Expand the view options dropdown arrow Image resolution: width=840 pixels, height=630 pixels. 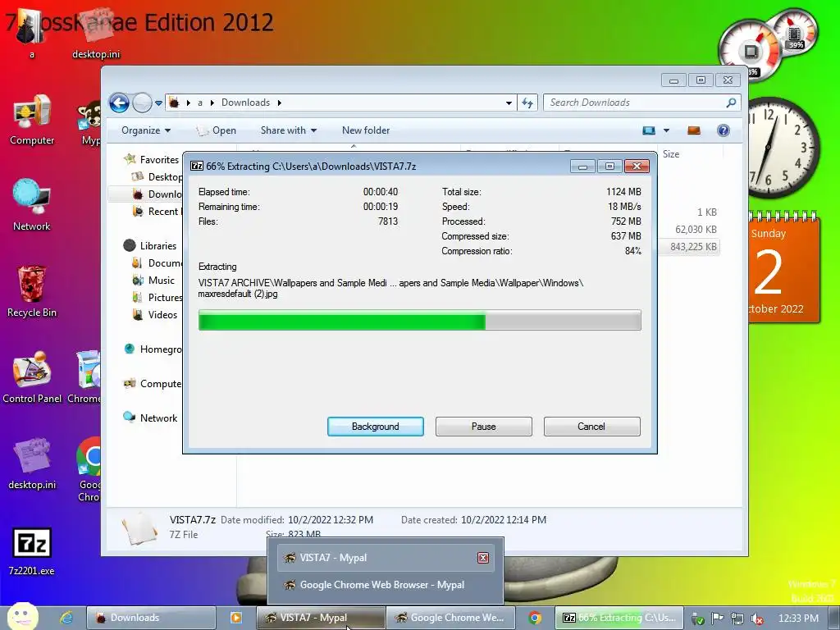[x=666, y=130]
